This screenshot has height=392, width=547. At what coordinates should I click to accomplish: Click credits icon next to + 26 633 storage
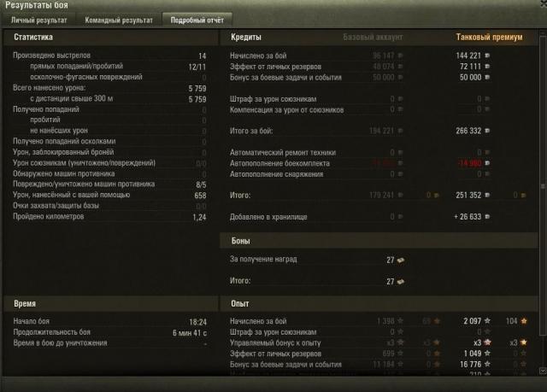coord(487,217)
